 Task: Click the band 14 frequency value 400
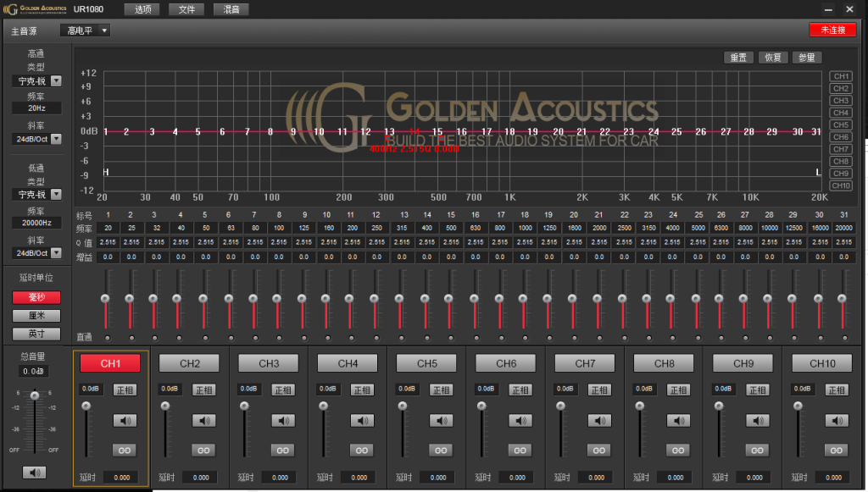(427, 228)
